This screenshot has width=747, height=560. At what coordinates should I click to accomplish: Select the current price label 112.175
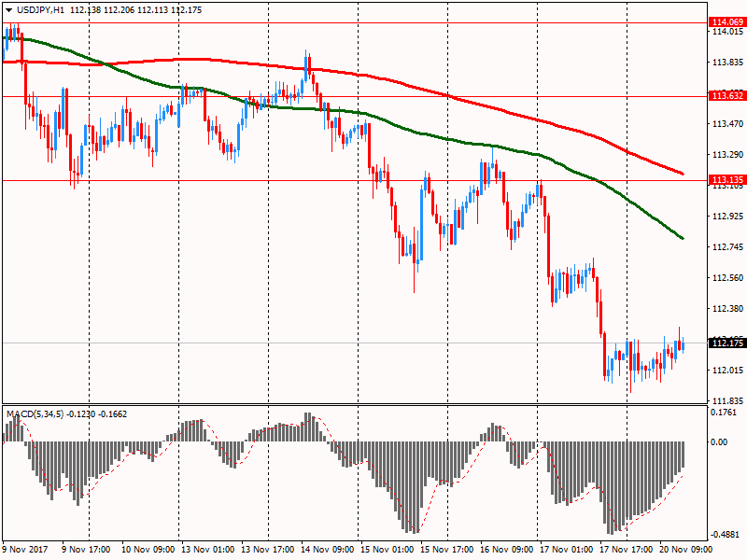pos(727,343)
